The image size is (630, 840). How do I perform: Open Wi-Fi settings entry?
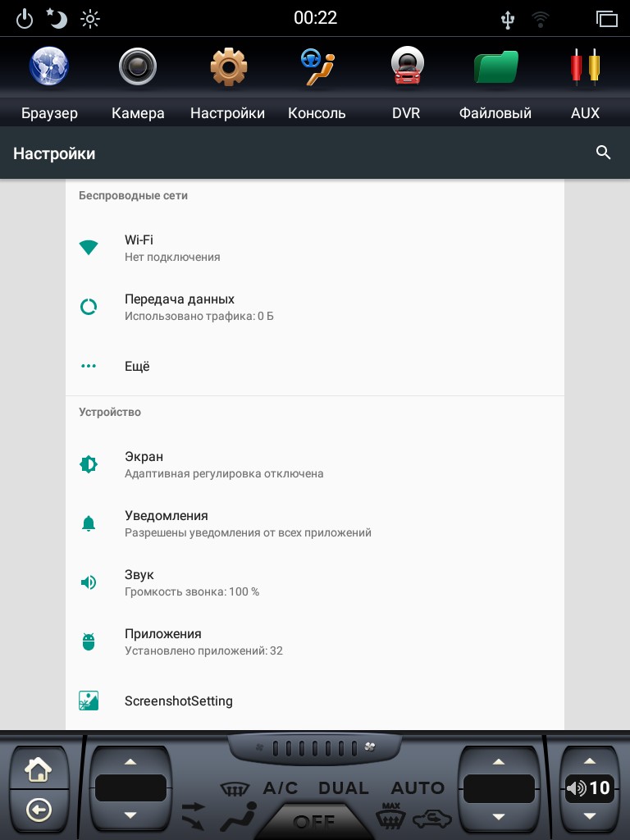(315, 248)
